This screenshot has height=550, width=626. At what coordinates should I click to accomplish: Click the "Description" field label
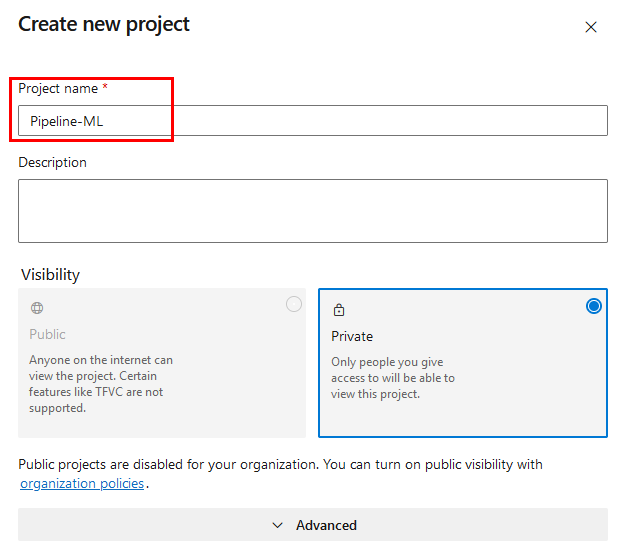point(52,162)
